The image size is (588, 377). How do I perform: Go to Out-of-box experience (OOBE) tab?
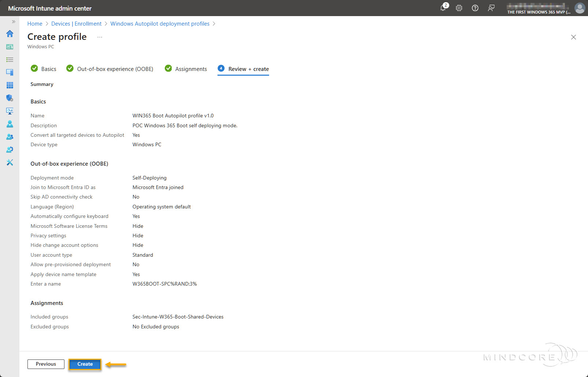coord(115,69)
